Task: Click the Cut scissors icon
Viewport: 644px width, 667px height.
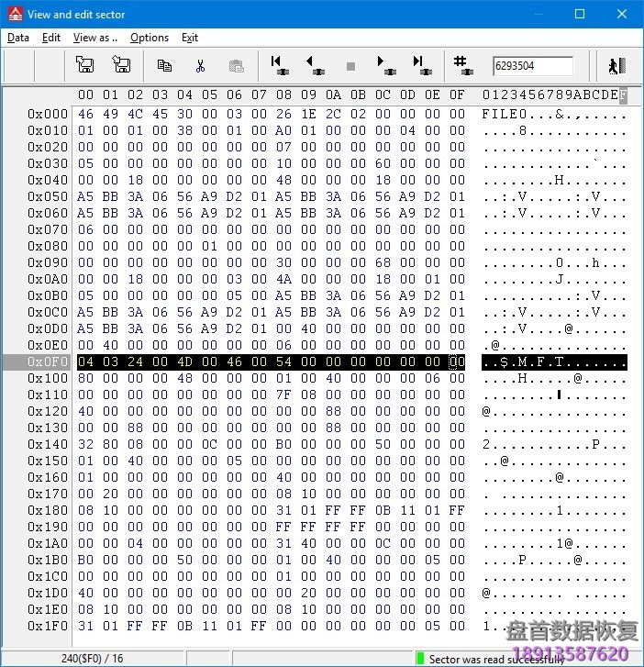Action: tap(200, 65)
